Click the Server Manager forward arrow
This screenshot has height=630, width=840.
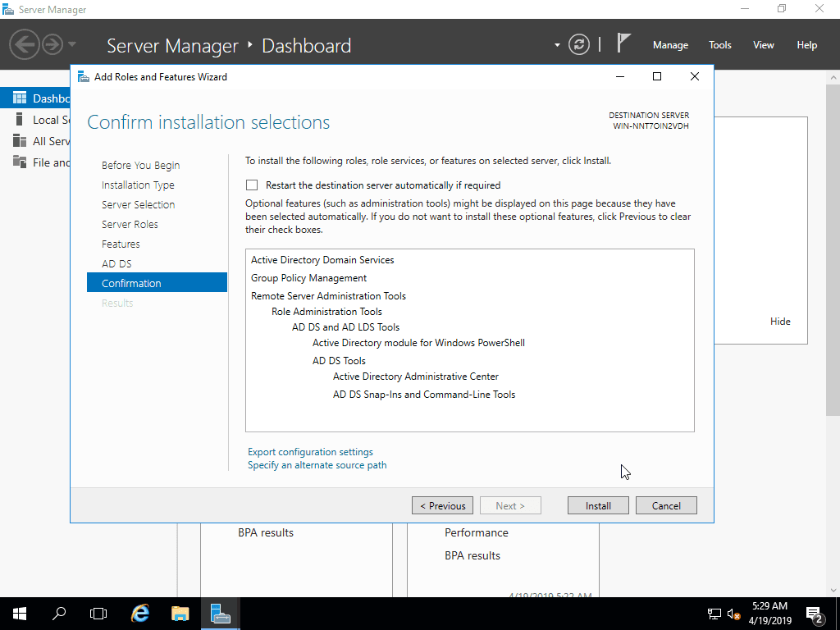pos(52,44)
